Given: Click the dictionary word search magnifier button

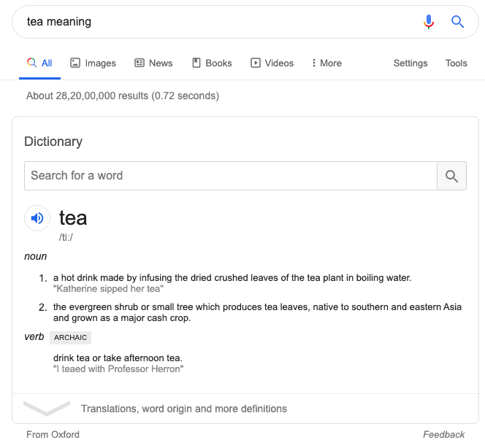Looking at the screenshot, I should coord(451,176).
